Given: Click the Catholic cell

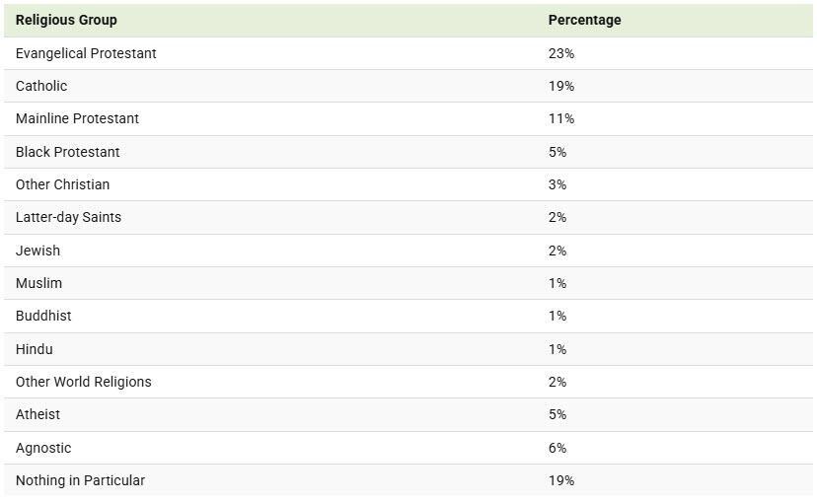Looking at the screenshot, I should pos(41,86).
